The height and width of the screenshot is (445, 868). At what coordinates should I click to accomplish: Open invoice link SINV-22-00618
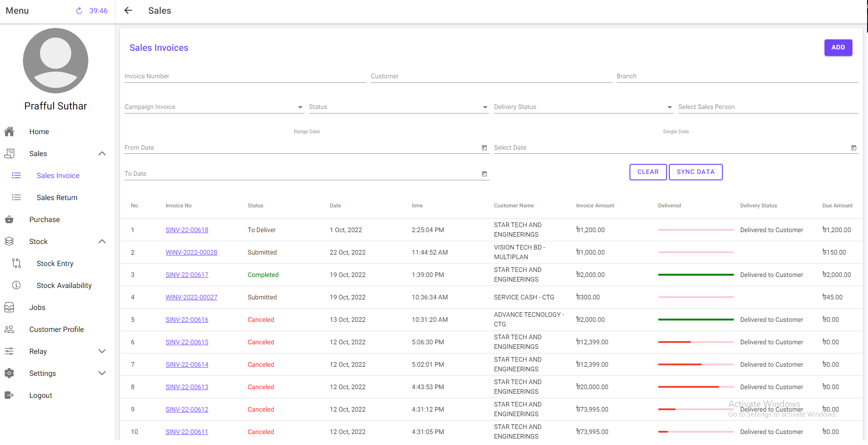[x=187, y=230]
